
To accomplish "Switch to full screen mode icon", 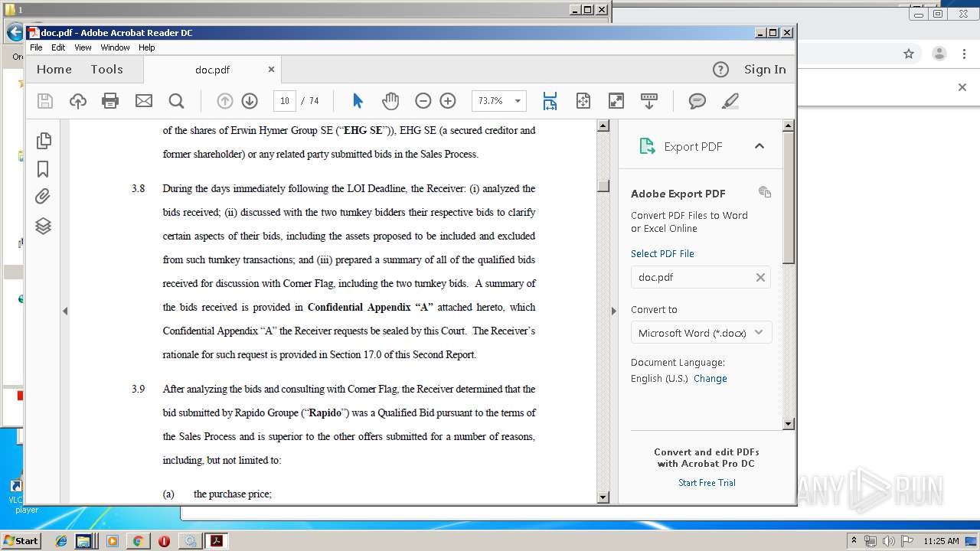I will point(616,101).
